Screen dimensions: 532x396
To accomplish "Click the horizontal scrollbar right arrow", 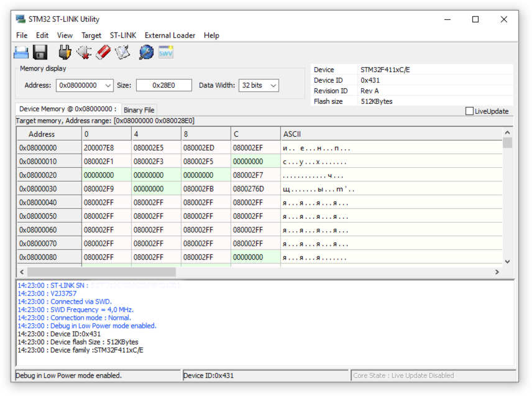I will point(497,272).
